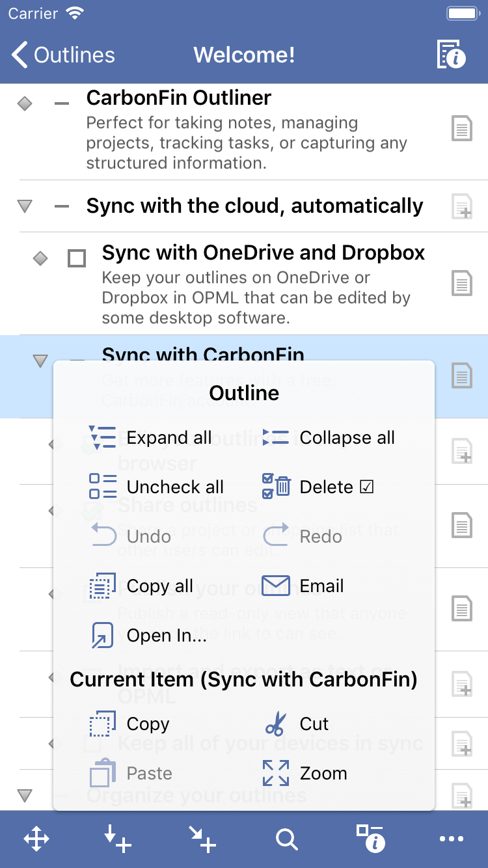Tap the Welcome! title
The width and height of the screenshot is (488, 868).
point(244,55)
